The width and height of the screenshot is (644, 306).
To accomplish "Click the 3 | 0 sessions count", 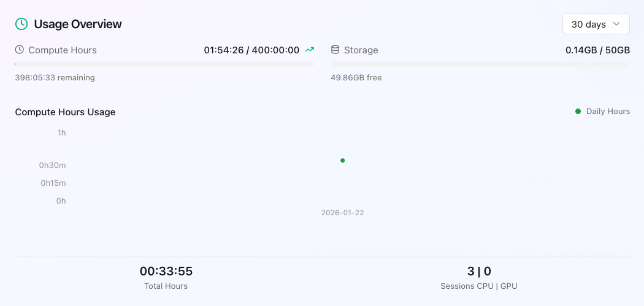I will coord(479,271).
